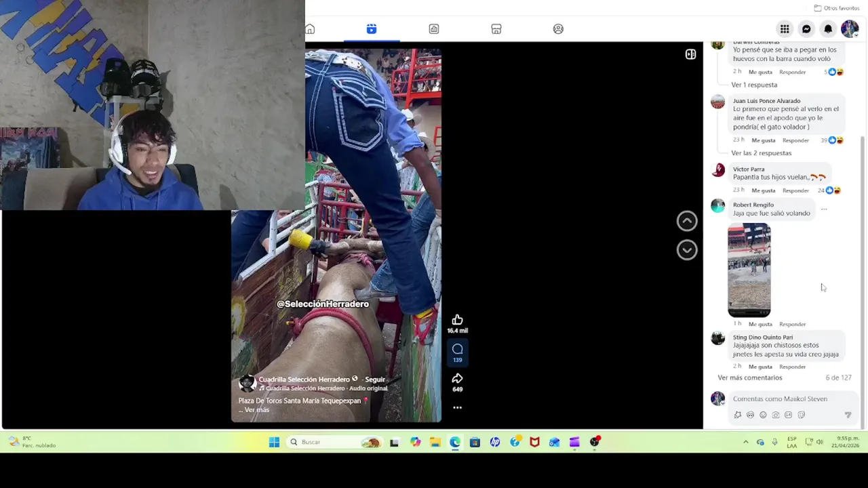This screenshot has height=488, width=868.
Task: Reply to Juan Luis Ponce Alvarado's comment
Action: click(795, 140)
